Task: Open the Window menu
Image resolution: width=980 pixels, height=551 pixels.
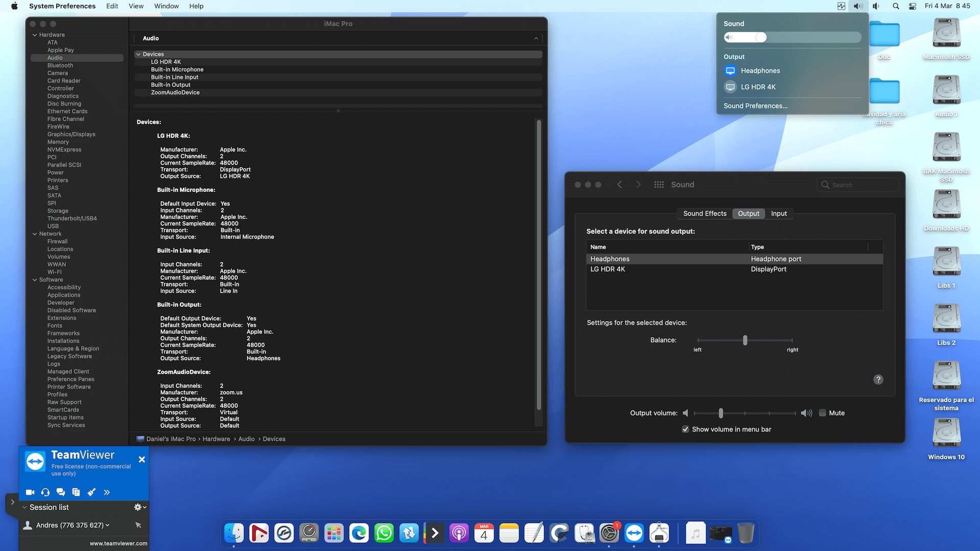Action: [166, 6]
